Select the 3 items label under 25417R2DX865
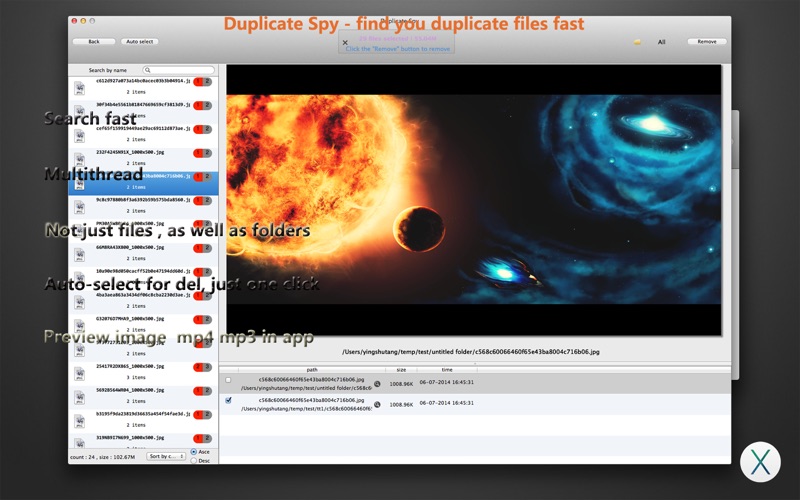The width and height of the screenshot is (800, 500). [x=136, y=377]
